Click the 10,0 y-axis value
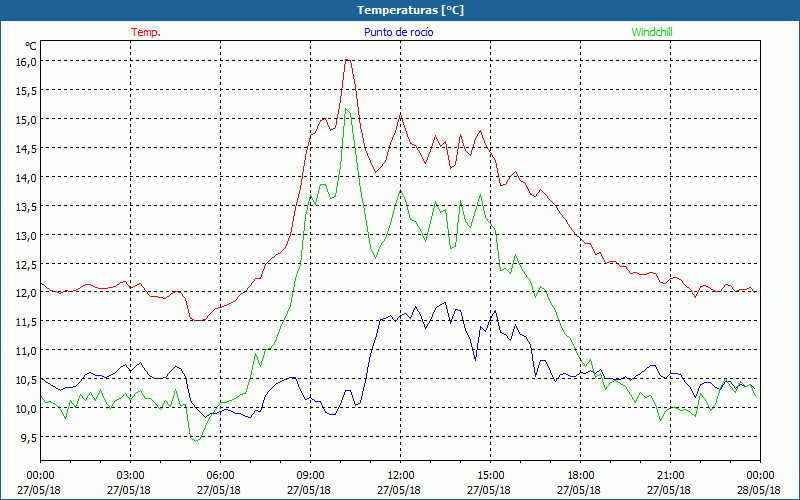This screenshot has width=800, height=500. click(27, 410)
